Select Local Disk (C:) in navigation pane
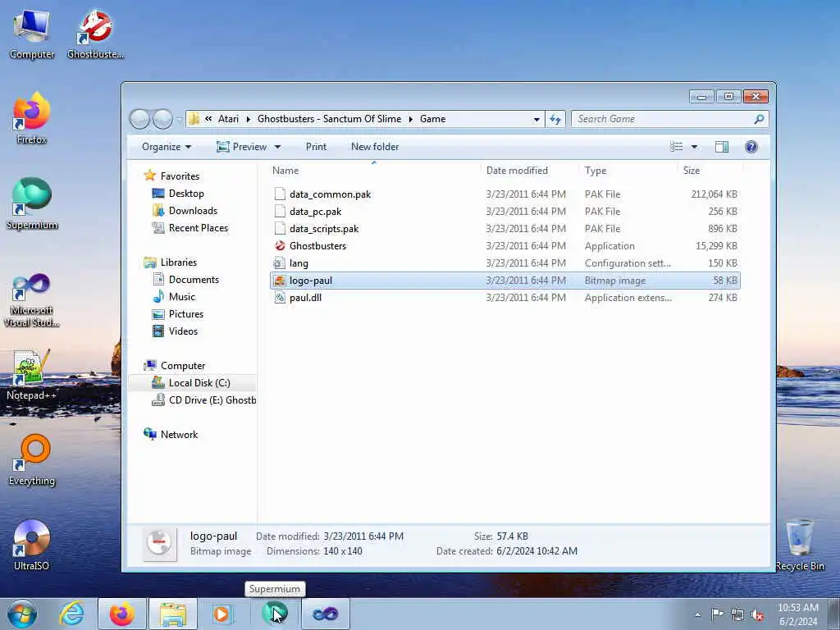 (192, 382)
